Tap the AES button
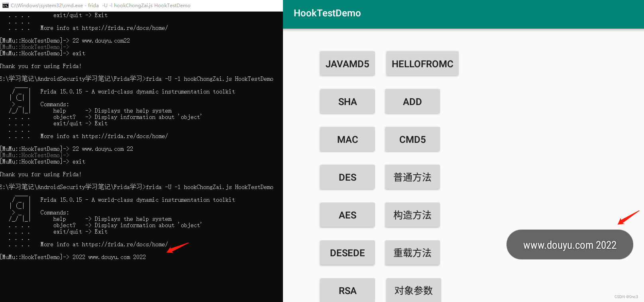This screenshot has height=302, width=644. pyautogui.click(x=347, y=215)
